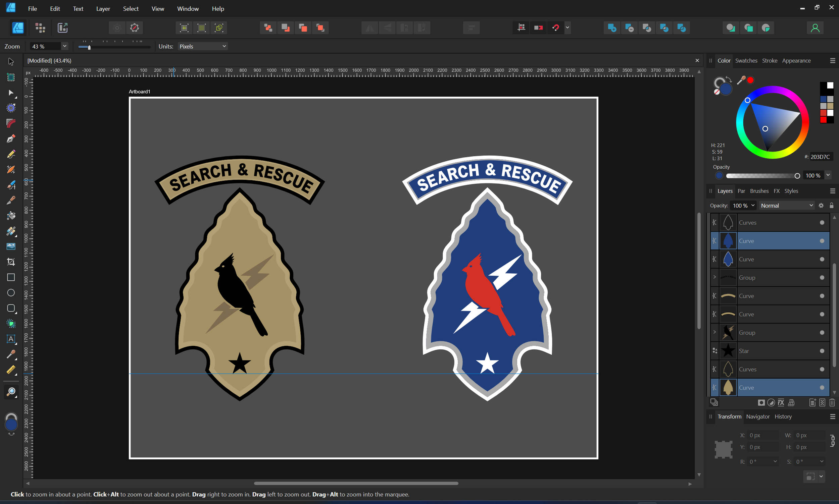Select the Crop tool
This screenshot has height=504, width=839.
(11, 262)
